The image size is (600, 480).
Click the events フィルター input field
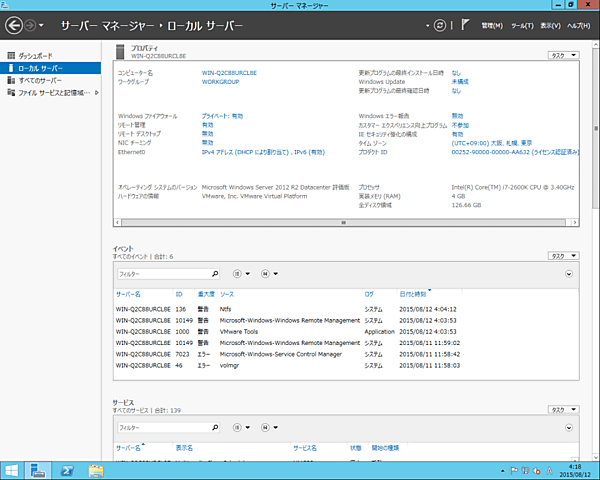[x=162, y=273]
